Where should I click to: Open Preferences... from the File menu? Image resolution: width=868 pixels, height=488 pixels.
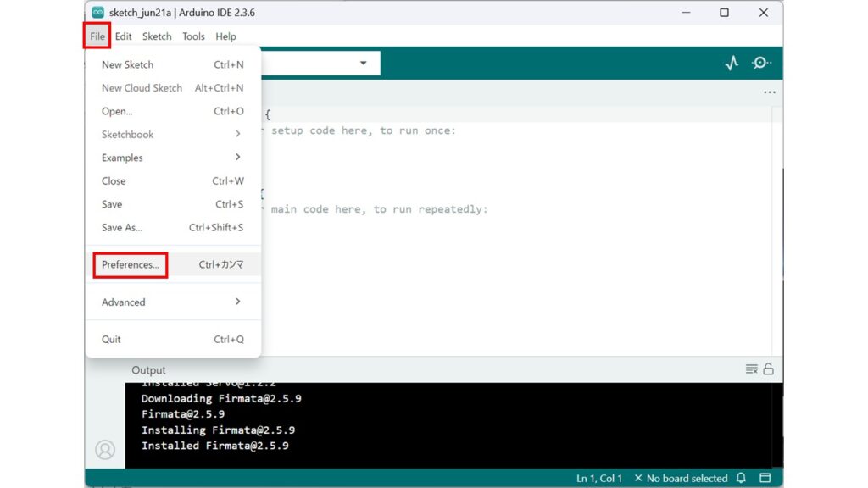[x=172, y=264]
